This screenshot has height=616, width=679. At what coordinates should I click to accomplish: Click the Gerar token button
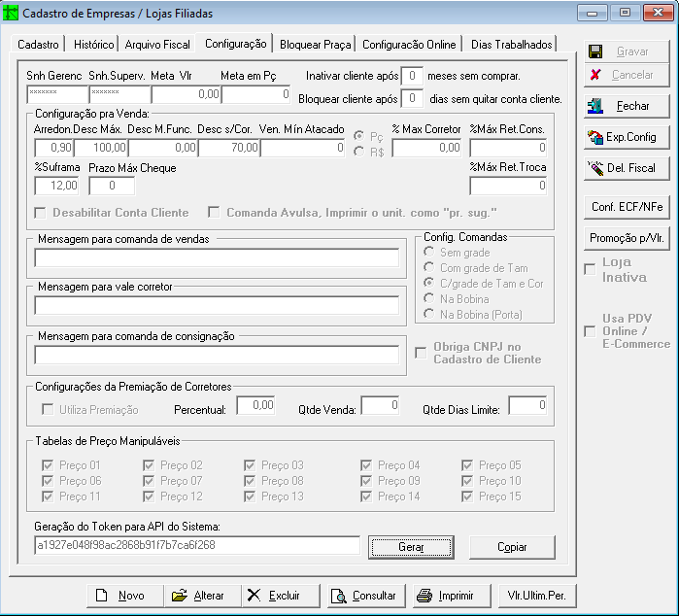click(x=411, y=547)
